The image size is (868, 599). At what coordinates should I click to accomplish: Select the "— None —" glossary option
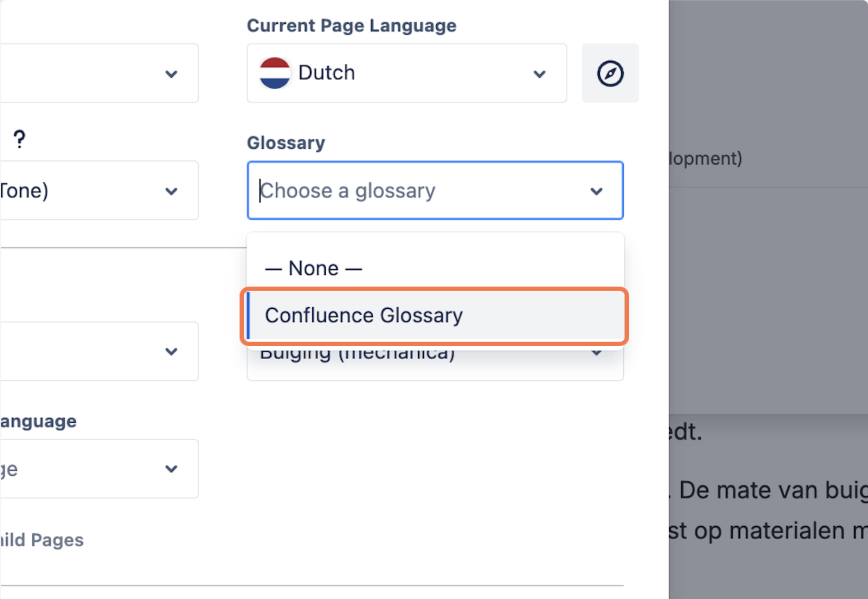pyautogui.click(x=313, y=268)
